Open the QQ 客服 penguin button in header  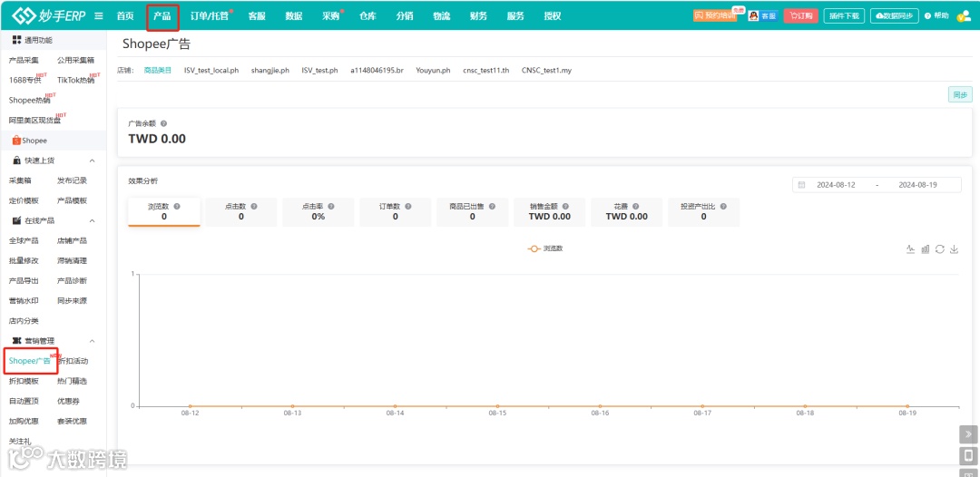click(x=762, y=16)
